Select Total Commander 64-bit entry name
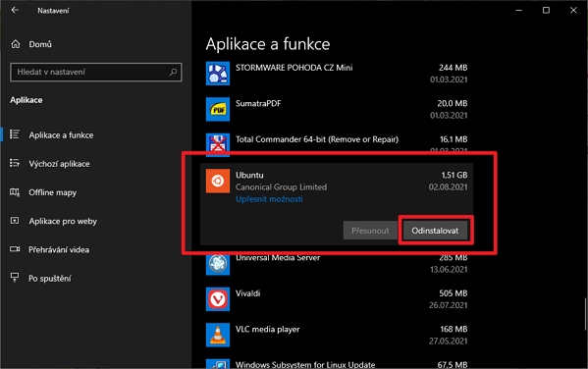Image resolution: width=588 pixels, height=369 pixels. click(x=317, y=139)
